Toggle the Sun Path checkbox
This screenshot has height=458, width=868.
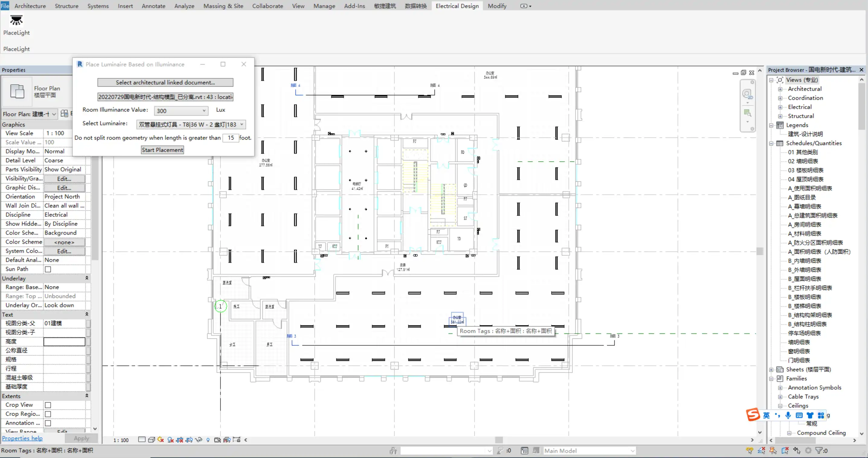pos(48,269)
